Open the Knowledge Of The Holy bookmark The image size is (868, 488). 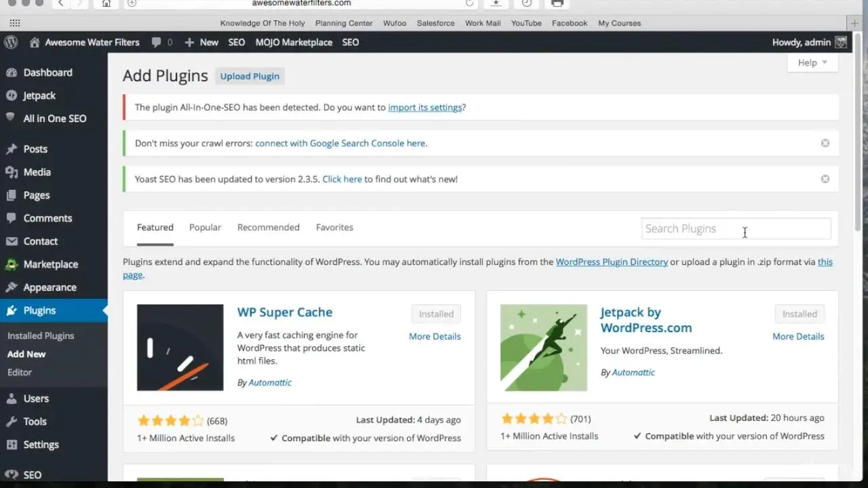tap(262, 23)
